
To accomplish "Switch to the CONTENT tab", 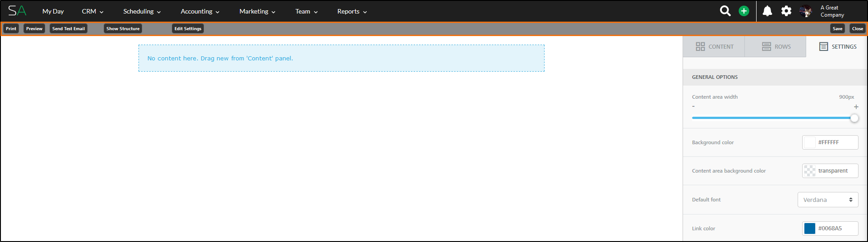I will (714, 46).
